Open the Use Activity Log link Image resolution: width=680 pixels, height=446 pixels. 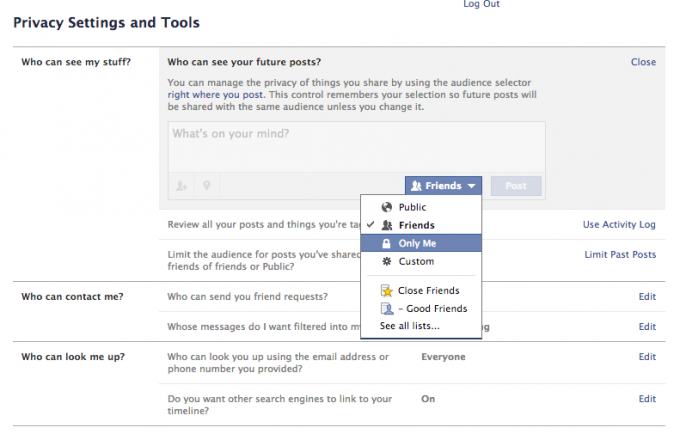[x=619, y=224]
